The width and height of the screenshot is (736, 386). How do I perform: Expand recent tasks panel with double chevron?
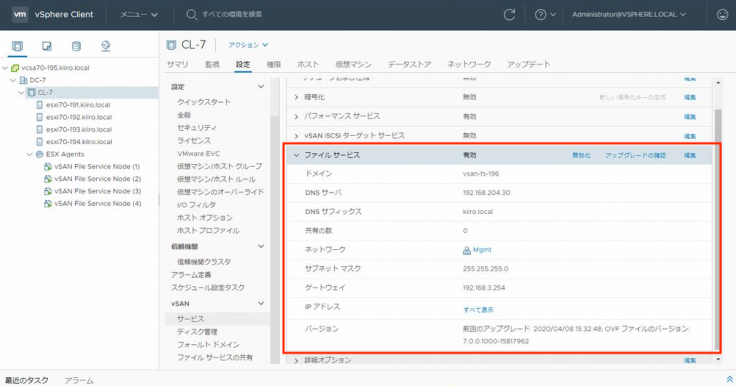click(729, 379)
